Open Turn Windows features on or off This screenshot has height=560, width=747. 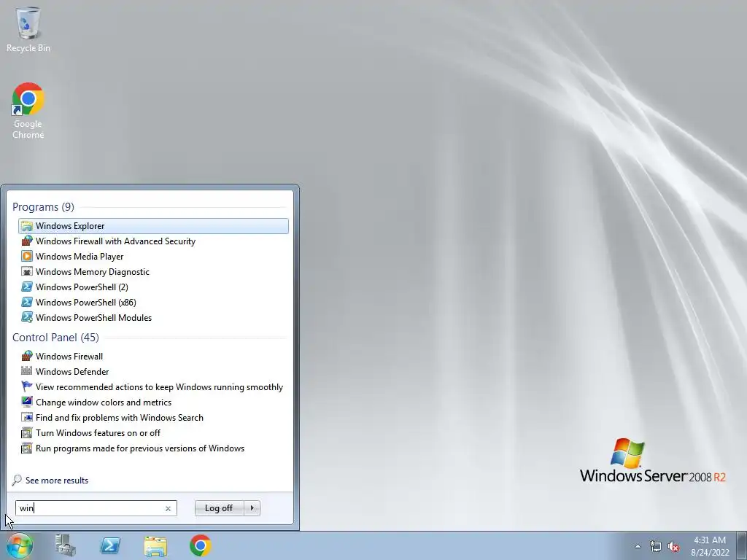(x=153, y=432)
